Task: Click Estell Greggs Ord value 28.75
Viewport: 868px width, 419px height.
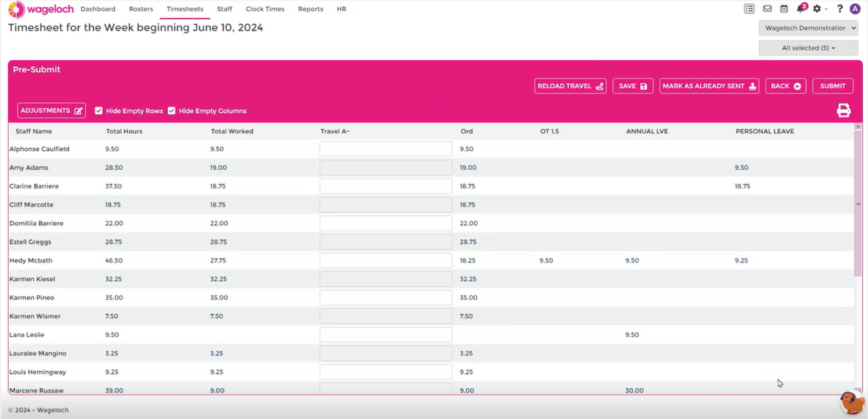Action: pyautogui.click(x=468, y=242)
